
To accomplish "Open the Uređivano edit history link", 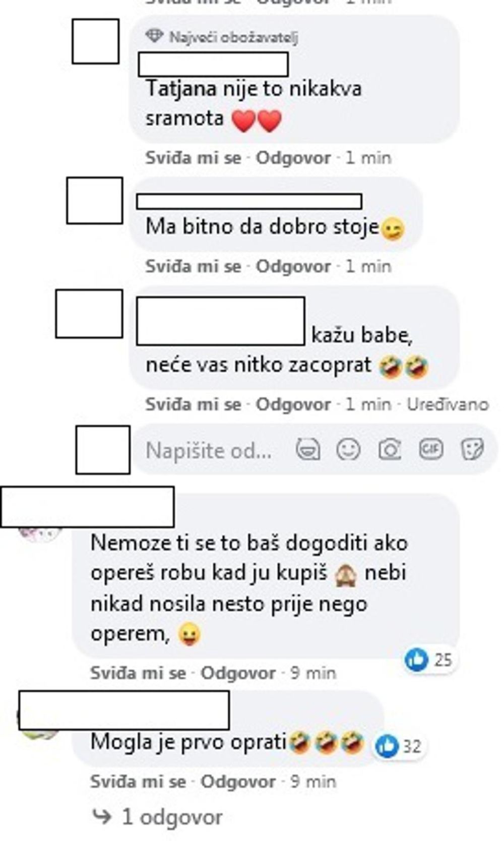I will pos(448,404).
